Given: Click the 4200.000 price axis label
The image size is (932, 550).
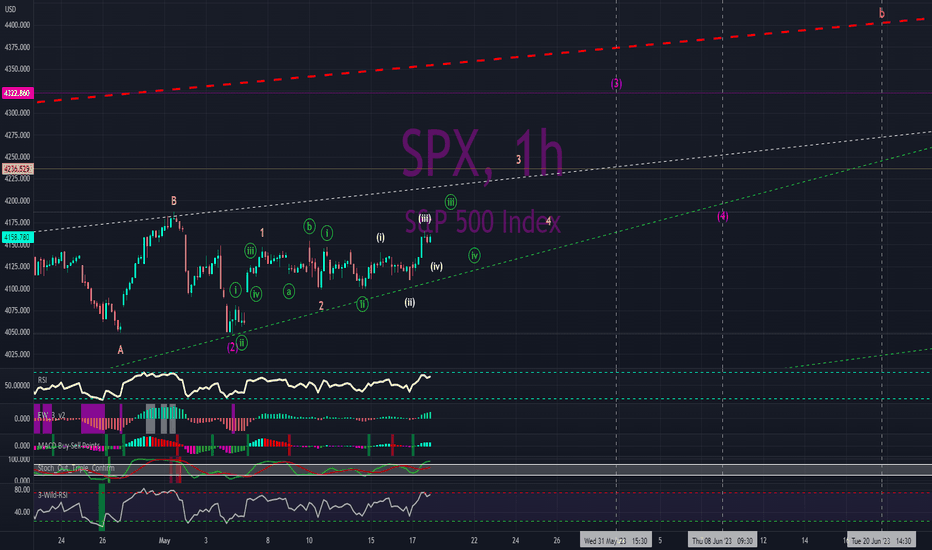Looking at the screenshot, I should pos(17,201).
